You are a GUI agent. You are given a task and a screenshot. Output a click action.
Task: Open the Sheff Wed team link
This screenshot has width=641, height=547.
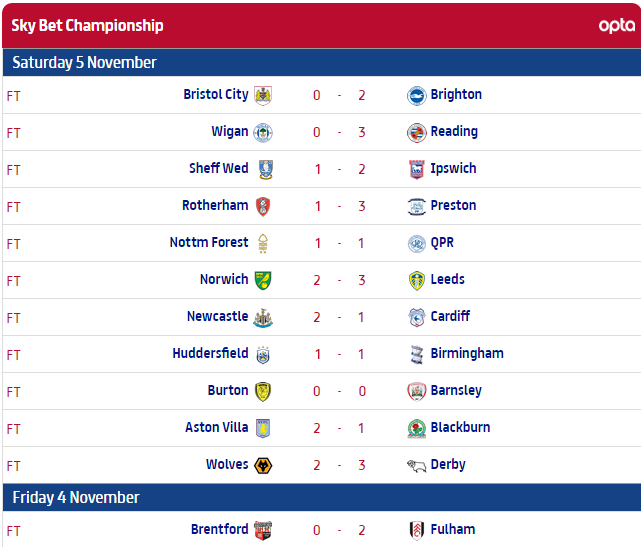tap(219, 169)
